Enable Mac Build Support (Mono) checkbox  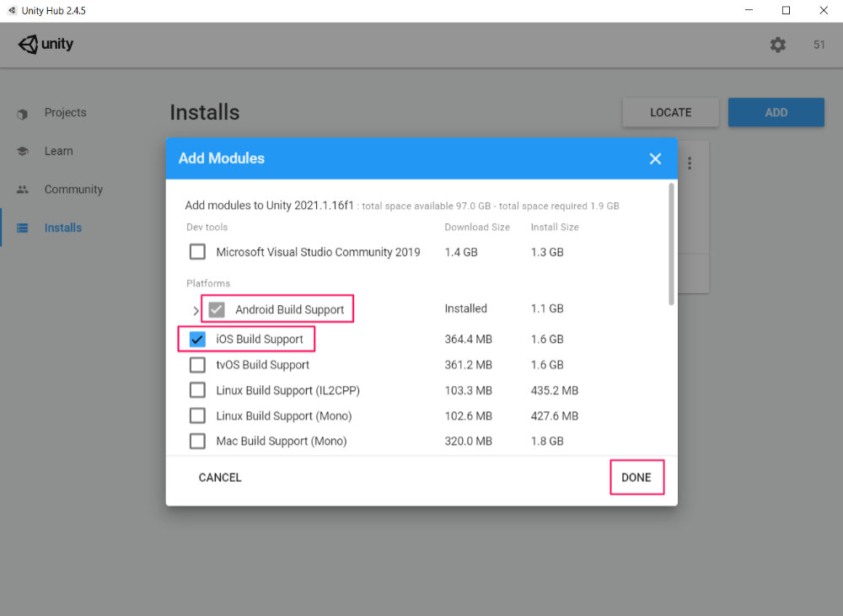(x=197, y=442)
